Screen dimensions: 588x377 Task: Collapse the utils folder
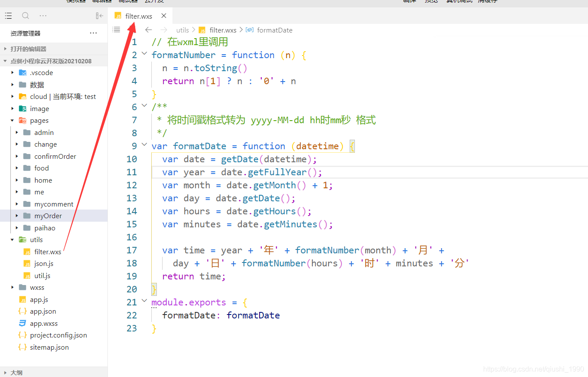(x=13, y=239)
